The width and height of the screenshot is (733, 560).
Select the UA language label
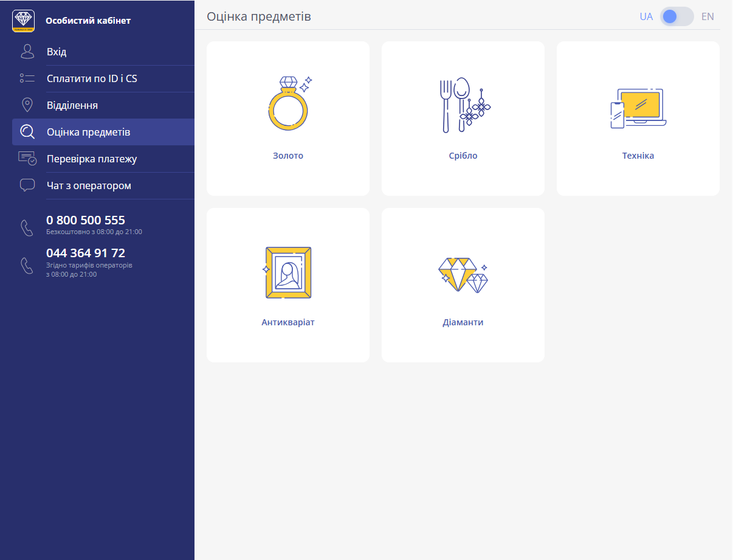tap(646, 16)
